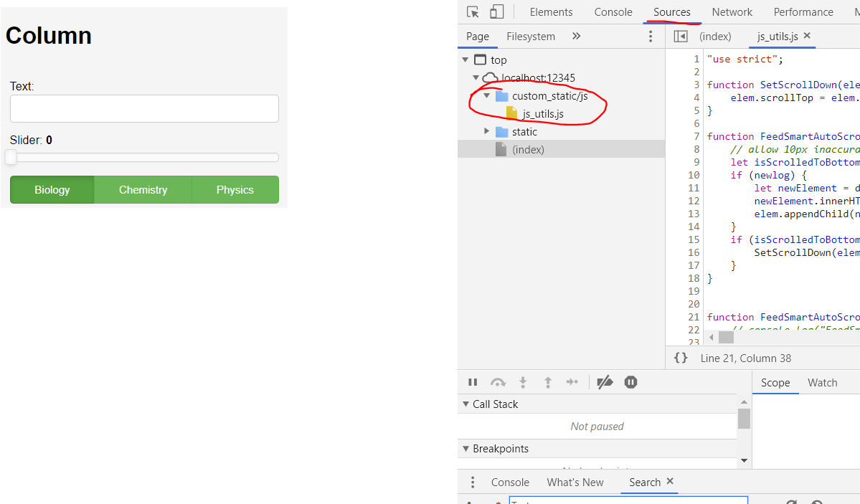Click the step into next function call icon

coord(523,381)
